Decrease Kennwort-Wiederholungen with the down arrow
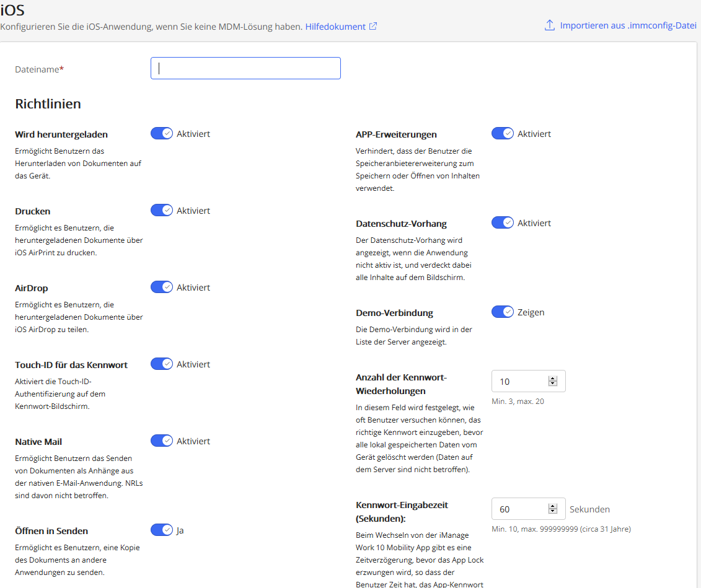 553,385
